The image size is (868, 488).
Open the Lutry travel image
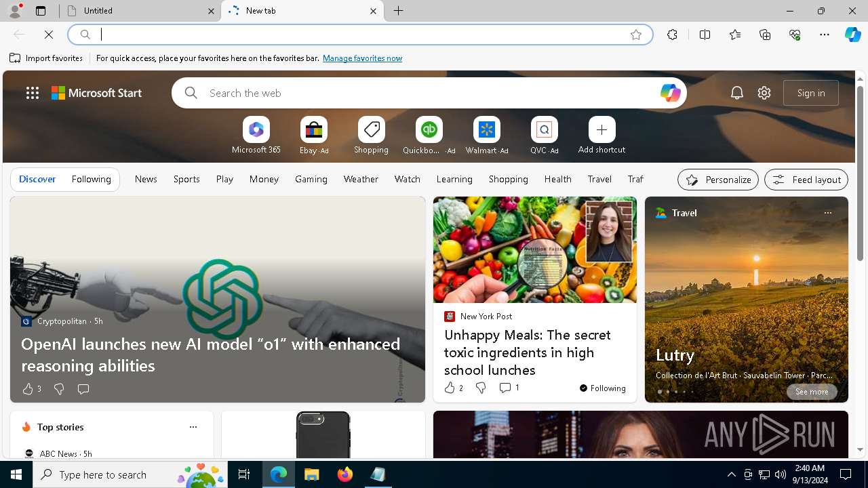tap(746, 300)
